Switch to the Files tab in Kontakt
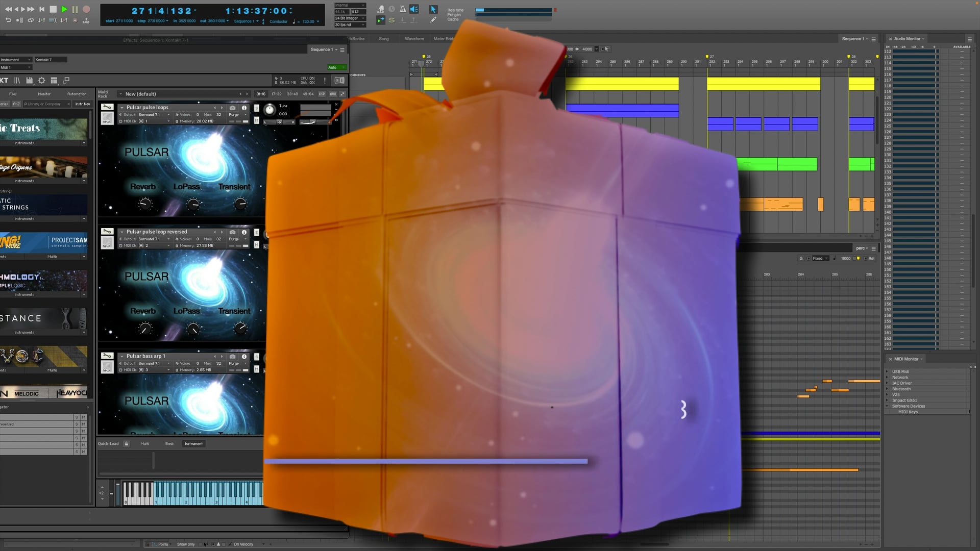 click(x=13, y=94)
